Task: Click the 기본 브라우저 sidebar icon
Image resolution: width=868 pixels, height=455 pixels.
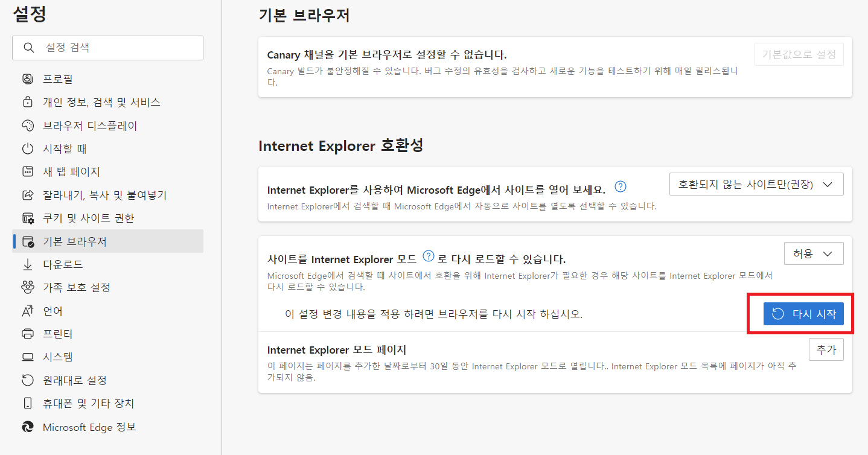Action: pos(28,241)
